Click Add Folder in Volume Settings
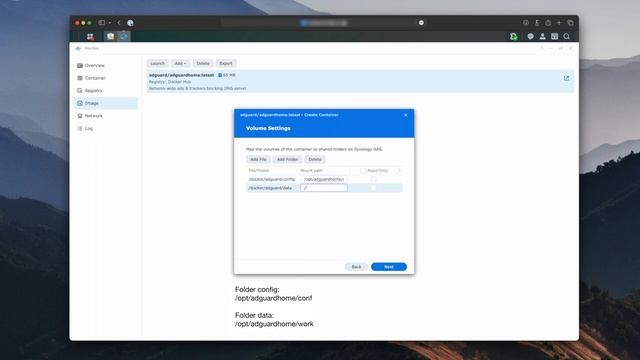Screen dimensions: 640x360 [x=287, y=159]
